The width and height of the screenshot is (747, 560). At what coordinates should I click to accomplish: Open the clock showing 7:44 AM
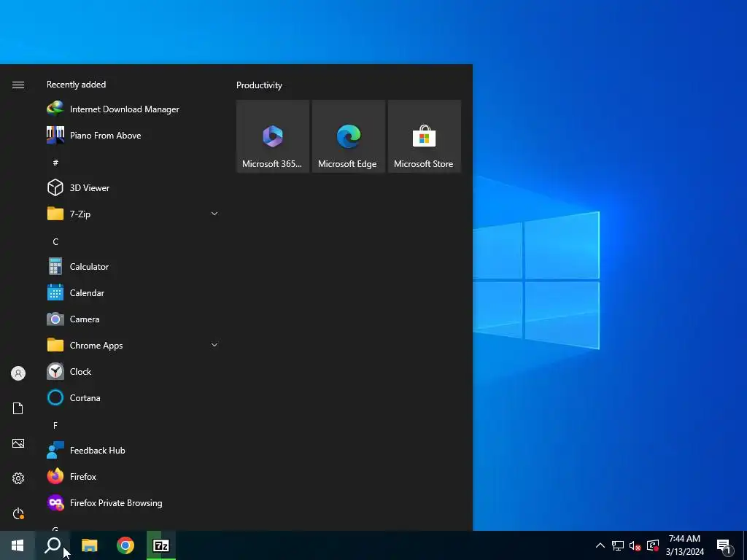click(x=684, y=545)
